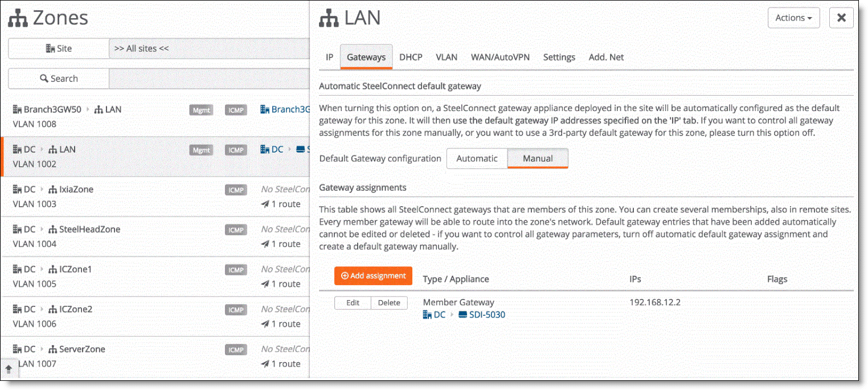Click the ICMP badge on SteelHeadZone
This screenshot has height=390, width=868.
(x=236, y=229)
